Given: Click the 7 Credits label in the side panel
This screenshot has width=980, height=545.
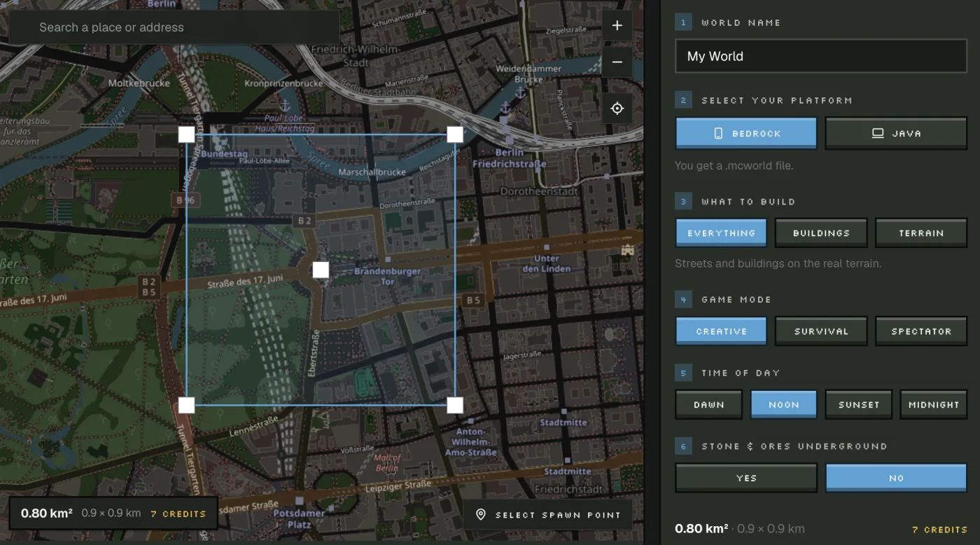Looking at the screenshot, I should [x=940, y=530].
